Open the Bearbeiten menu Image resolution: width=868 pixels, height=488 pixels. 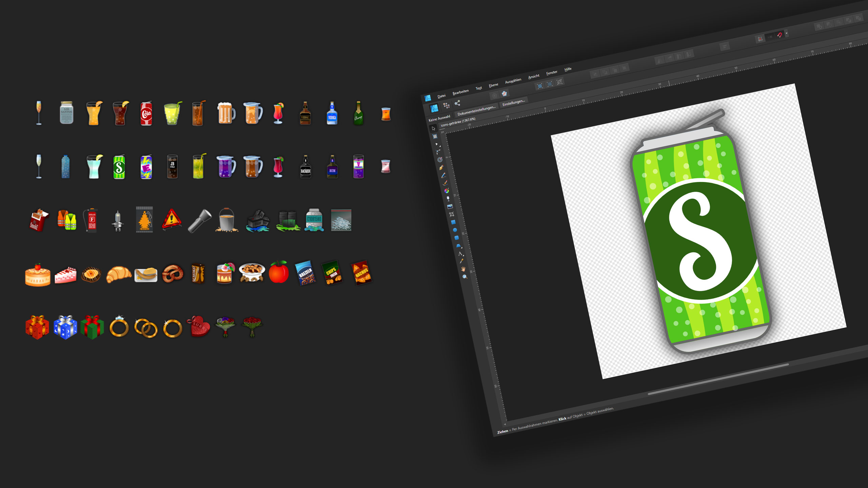tap(460, 92)
